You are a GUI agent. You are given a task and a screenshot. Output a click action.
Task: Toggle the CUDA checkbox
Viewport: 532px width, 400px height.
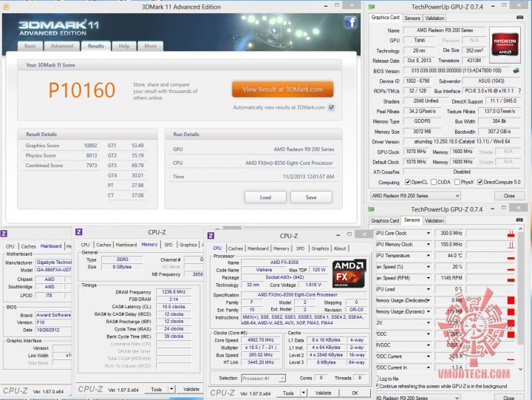433,182
